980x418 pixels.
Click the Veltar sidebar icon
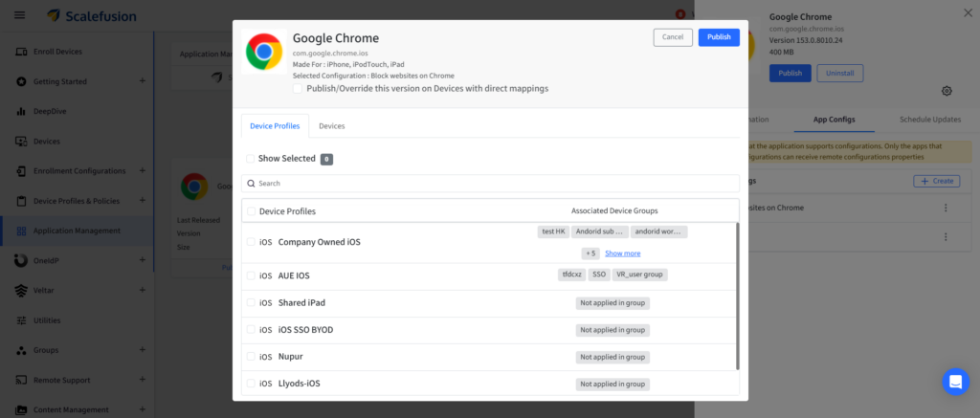pos(21,291)
